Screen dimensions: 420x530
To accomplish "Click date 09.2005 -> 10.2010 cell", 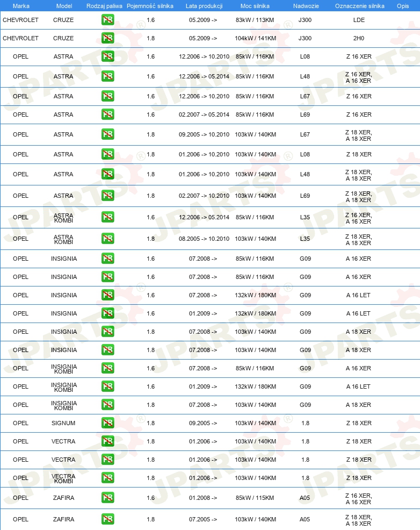I will [x=204, y=134].
